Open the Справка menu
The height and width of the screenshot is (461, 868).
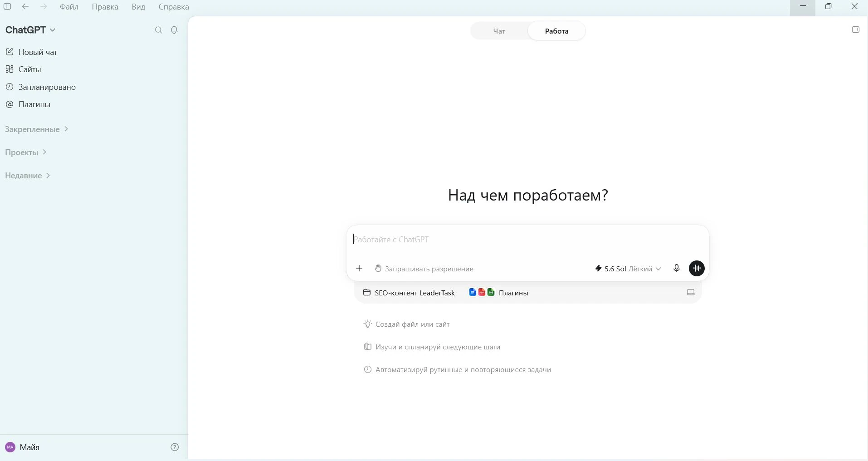click(174, 7)
